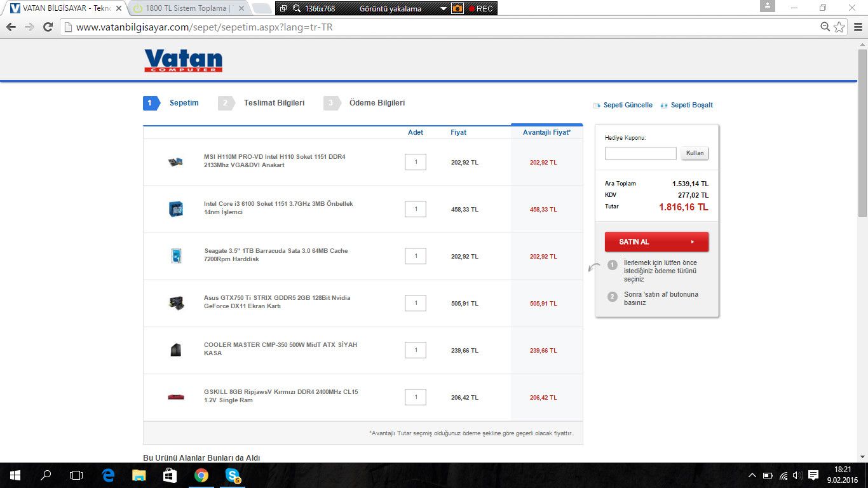868x488 pixels.
Task: Click the MSI H110M motherboard thumbnail
Action: pyautogui.click(x=175, y=162)
